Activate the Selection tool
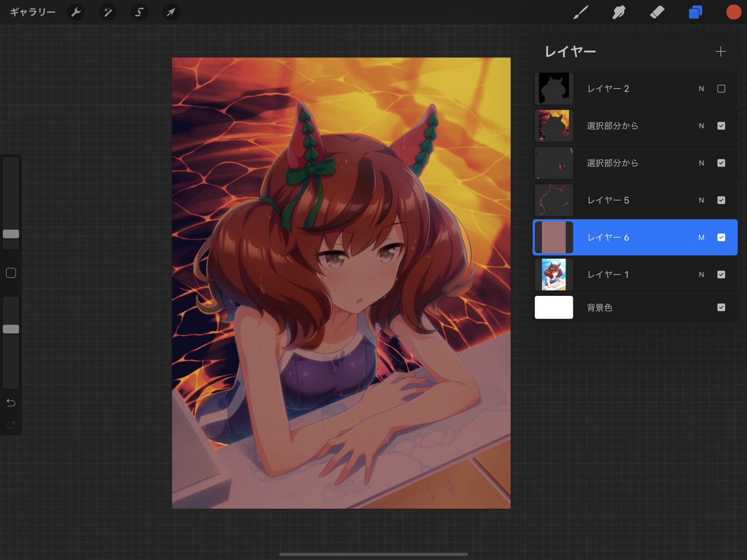The width and height of the screenshot is (747, 560). [x=139, y=12]
